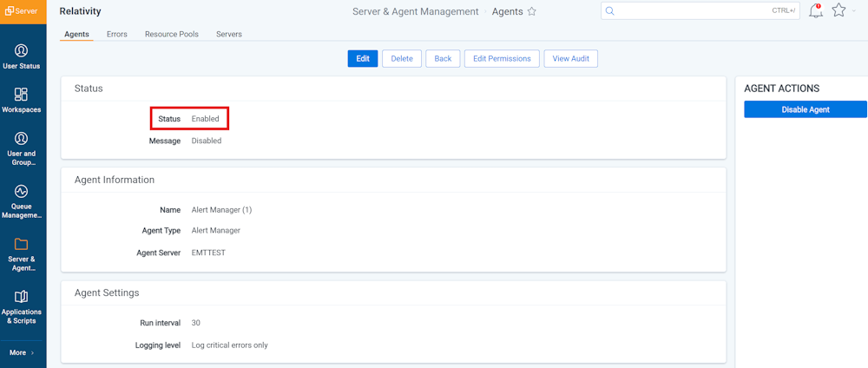Viewport: 868px width, 368px height.
Task: Click the AGENT ACTIONS heading
Action: [782, 89]
